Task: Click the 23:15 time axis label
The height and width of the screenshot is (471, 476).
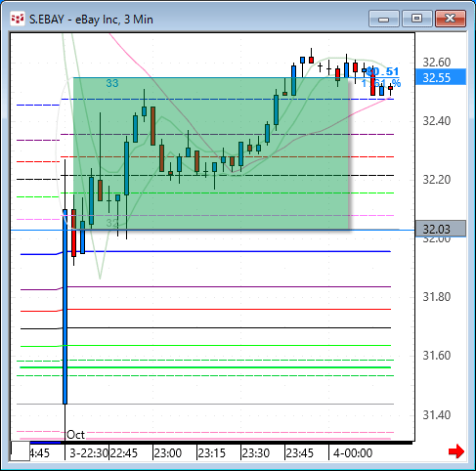Action: pyautogui.click(x=211, y=453)
